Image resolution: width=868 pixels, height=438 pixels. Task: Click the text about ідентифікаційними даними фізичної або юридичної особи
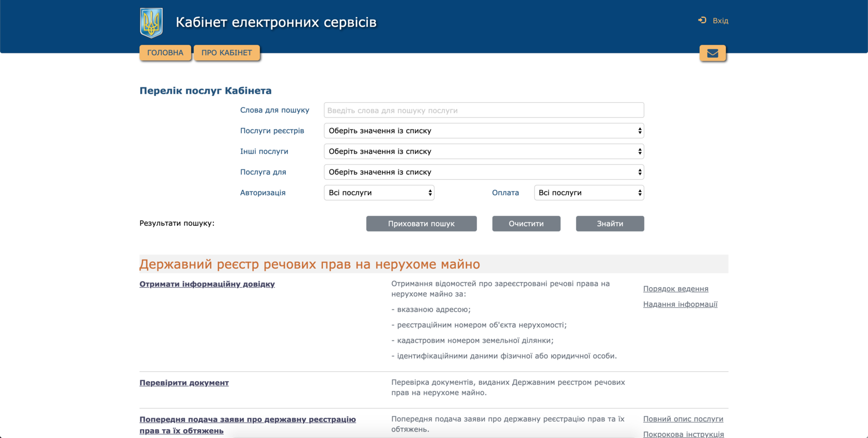pos(504,356)
